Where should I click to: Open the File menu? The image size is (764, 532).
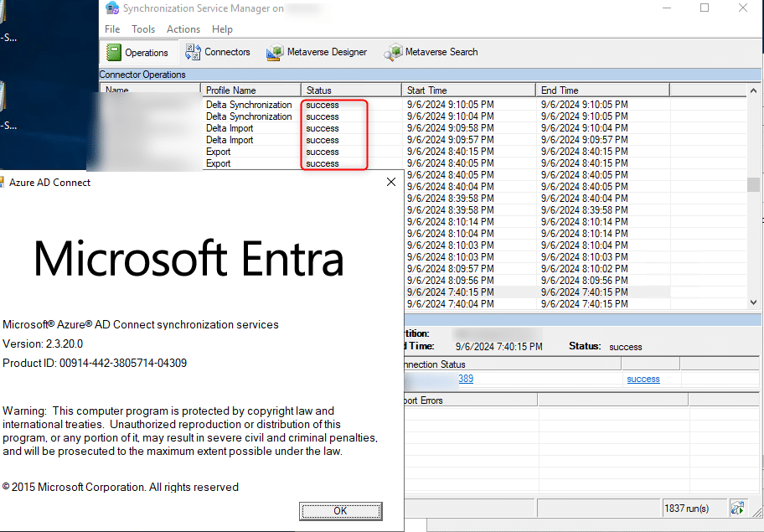coord(112,29)
